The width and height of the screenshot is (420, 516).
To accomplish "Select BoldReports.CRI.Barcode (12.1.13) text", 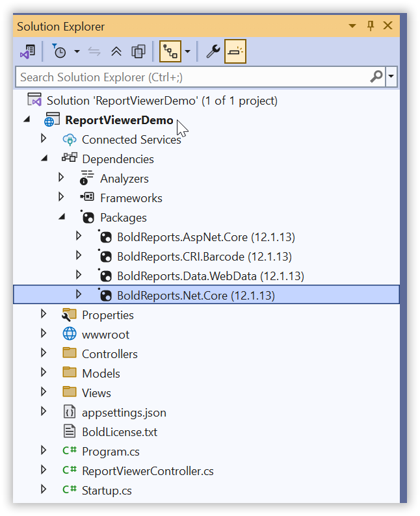I will point(204,256).
